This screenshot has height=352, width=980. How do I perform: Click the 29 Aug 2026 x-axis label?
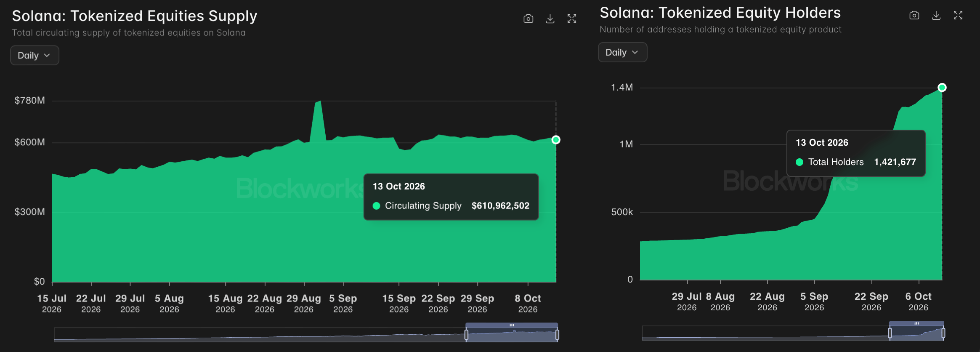(x=304, y=304)
